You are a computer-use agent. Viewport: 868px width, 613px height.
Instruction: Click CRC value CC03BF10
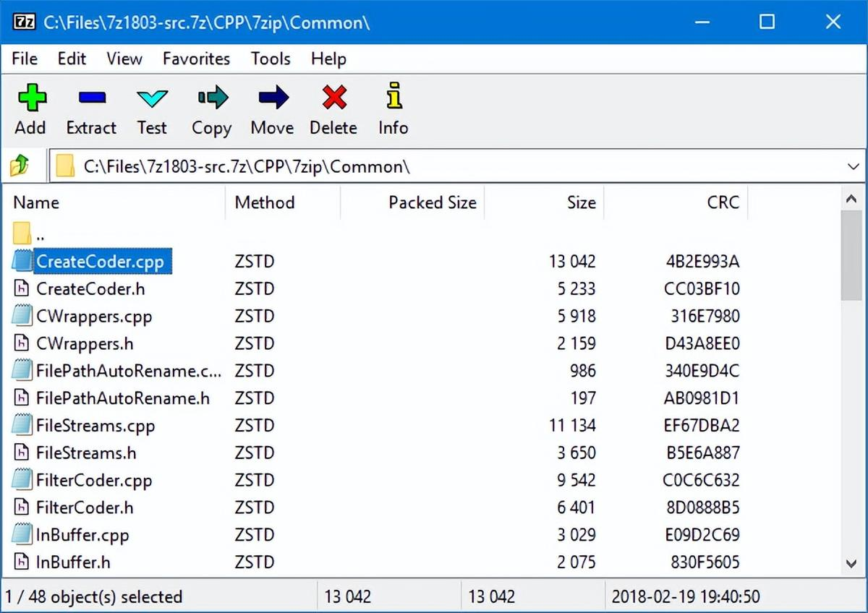702,288
